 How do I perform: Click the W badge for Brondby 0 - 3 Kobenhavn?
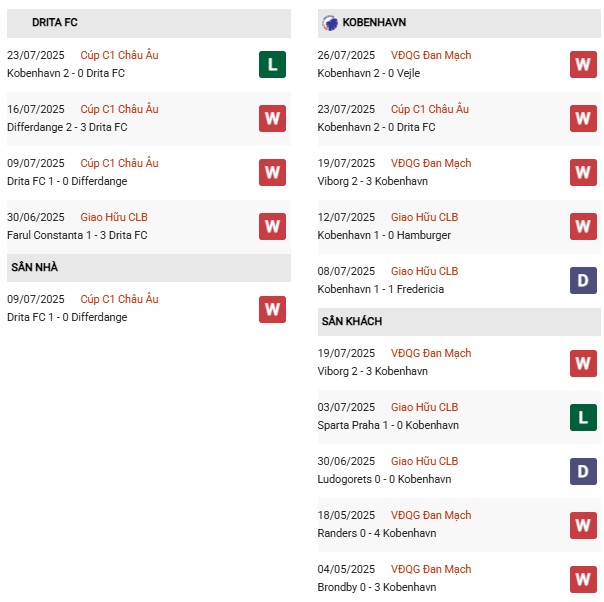click(x=584, y=578)
